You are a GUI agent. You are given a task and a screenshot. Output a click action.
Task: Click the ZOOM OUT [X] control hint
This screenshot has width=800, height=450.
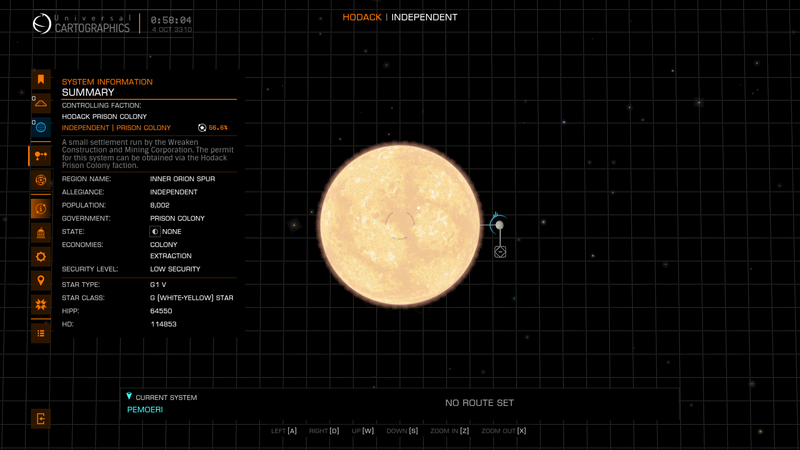click(x=504, y=431)
